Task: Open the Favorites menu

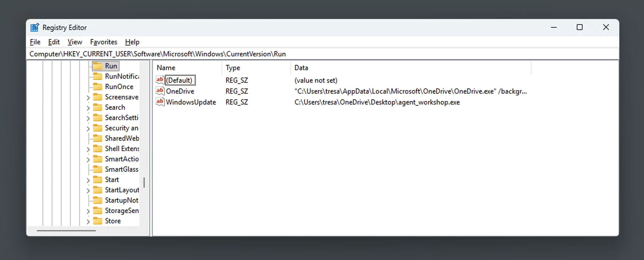Action: point(104,42)
